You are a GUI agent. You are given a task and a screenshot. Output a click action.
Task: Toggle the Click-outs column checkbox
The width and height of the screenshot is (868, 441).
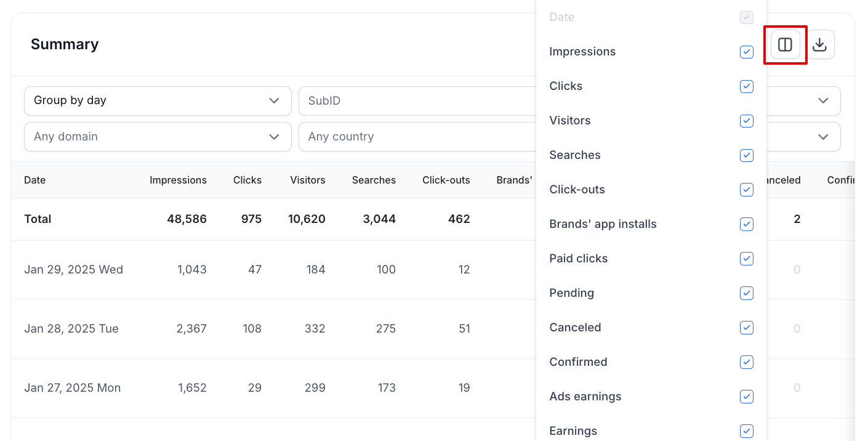pos(746,190)
